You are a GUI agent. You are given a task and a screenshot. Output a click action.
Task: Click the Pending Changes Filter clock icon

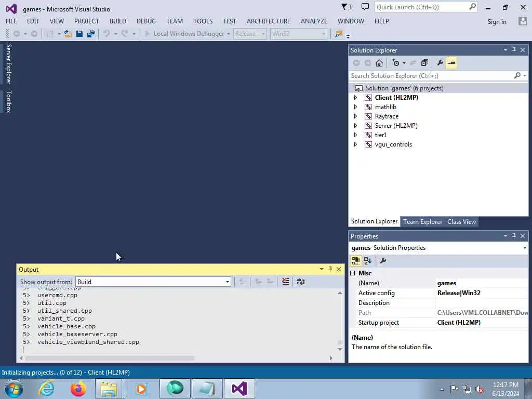pos(396,63)
